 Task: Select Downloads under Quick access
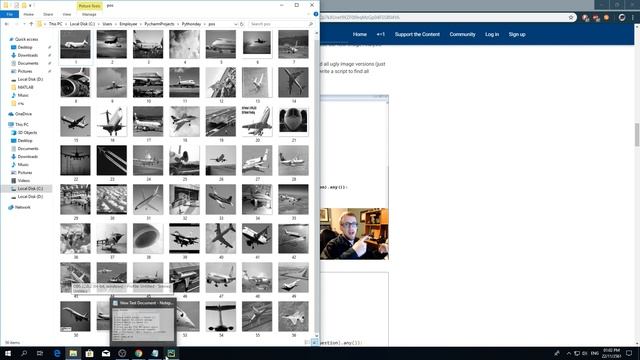28,55
